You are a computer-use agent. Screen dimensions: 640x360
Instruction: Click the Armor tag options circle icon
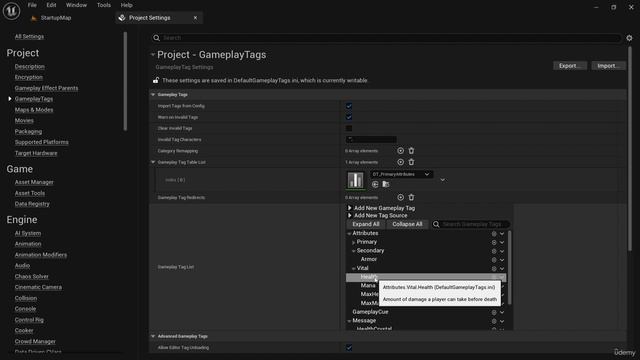(x=494, y=260)
